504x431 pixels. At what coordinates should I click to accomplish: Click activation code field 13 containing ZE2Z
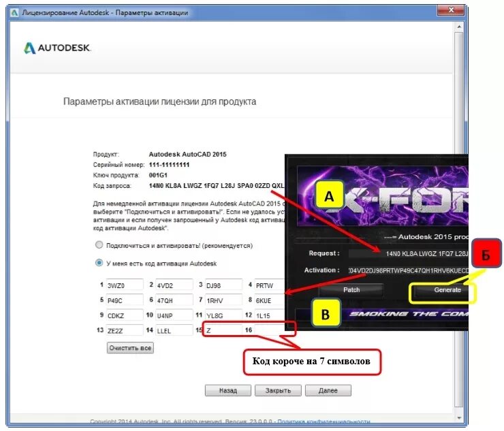click(x=125, y=330)
